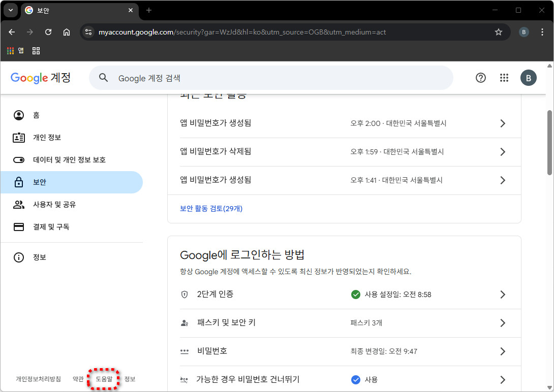Image resolution: width=554 pixels, height=392 pixels.
Task: Open the help question mark icon
Action: point(480,78)
